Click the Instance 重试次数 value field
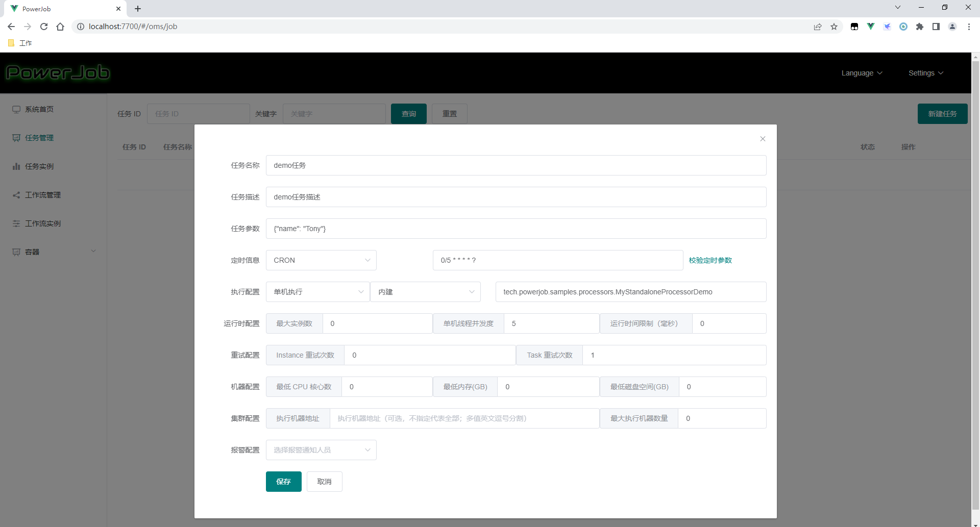Viewport: 980px width, 527px height. pyautogui.click(x=430, y=355)
